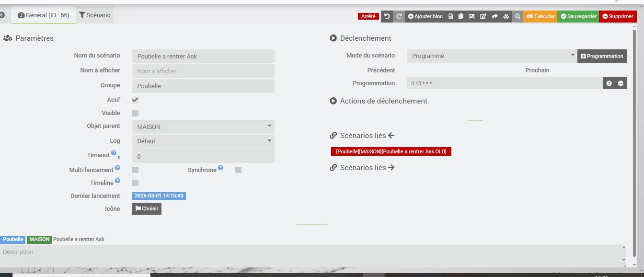Screen dimensions: 644x277
Task: Open the text edit pencil icon
Action: pos(483,16)
